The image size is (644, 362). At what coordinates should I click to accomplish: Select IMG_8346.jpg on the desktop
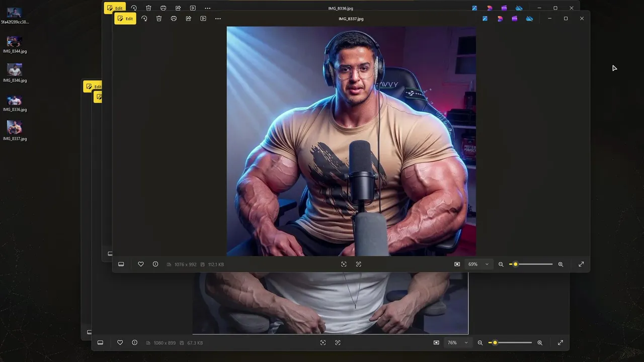[x=15, y=74]
